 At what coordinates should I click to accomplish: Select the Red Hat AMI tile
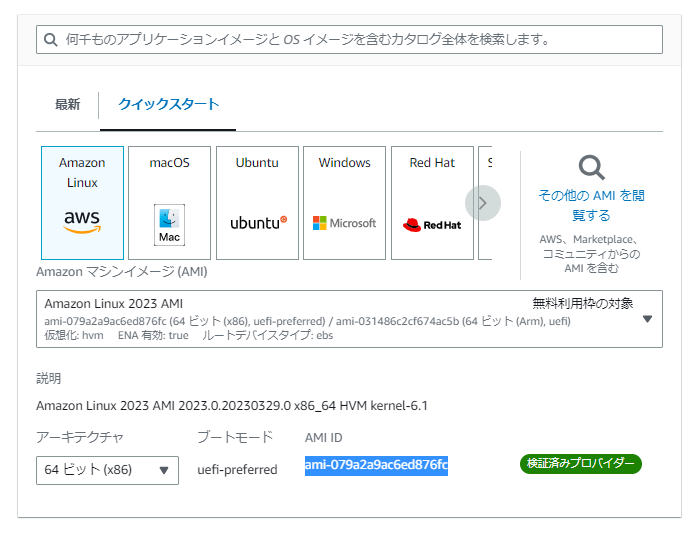pos(432,203)
